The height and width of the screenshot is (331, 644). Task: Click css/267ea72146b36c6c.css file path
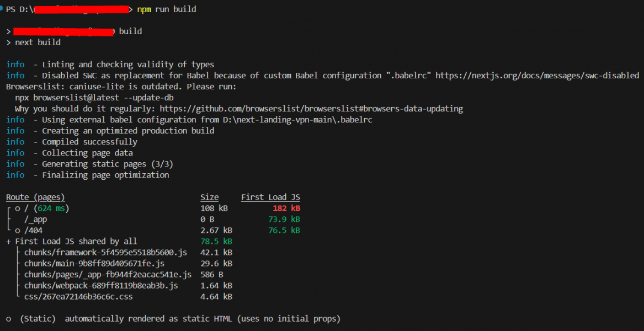(x=78, y=296)
